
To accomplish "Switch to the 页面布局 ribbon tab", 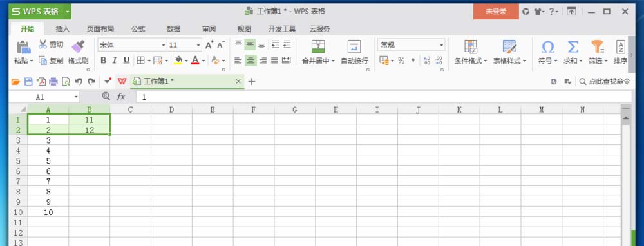I will pos(100,29).
